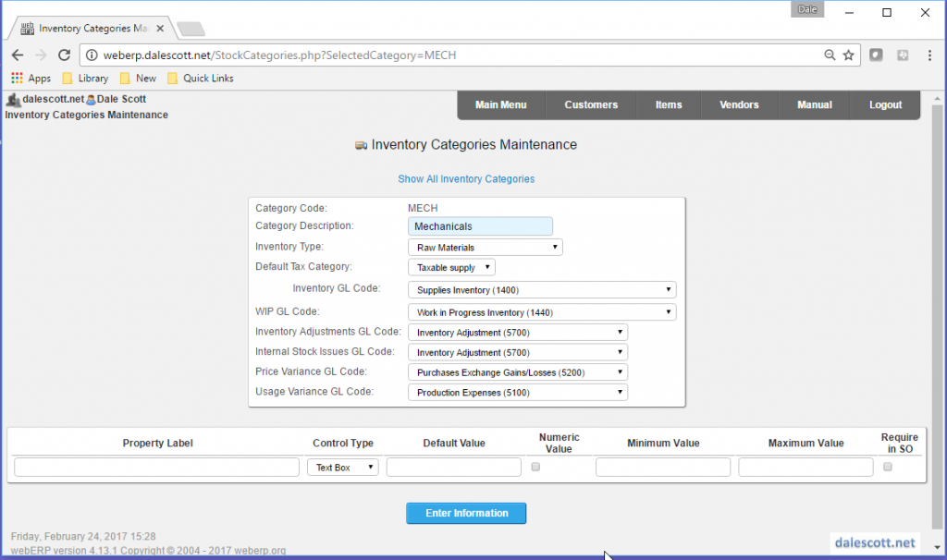The height and width of the screenshot is (560, 947).
Task: Toggle the Require in SO checkbox
Action: [889, 468]
